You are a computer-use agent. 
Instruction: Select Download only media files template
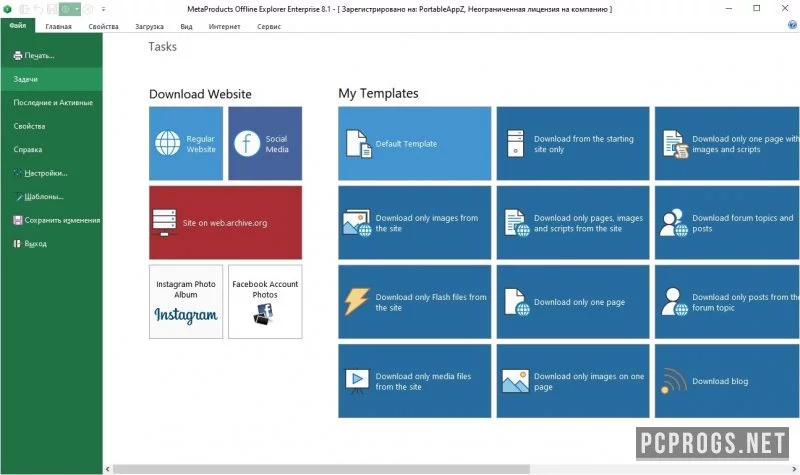pyautogui.click(x=414, y=381)
